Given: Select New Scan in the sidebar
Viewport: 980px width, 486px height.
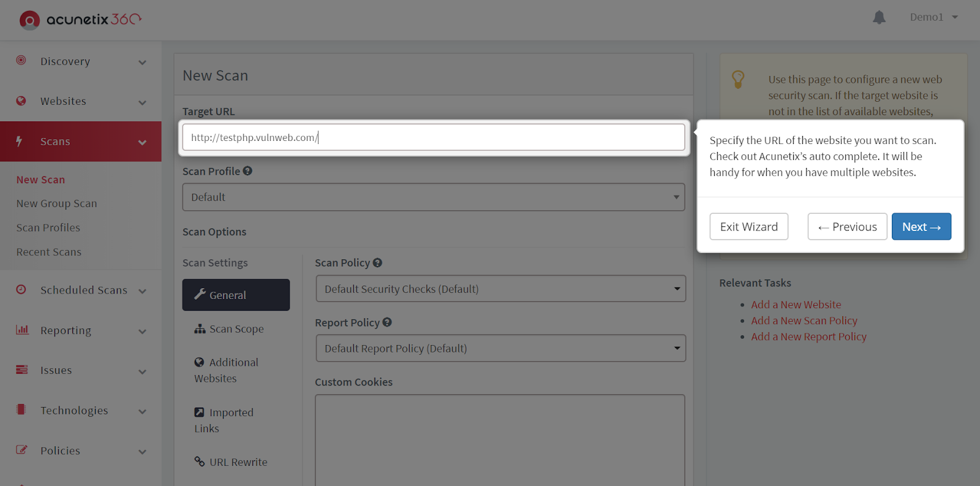Looking at the screenshot, I should tap(40, 180).
